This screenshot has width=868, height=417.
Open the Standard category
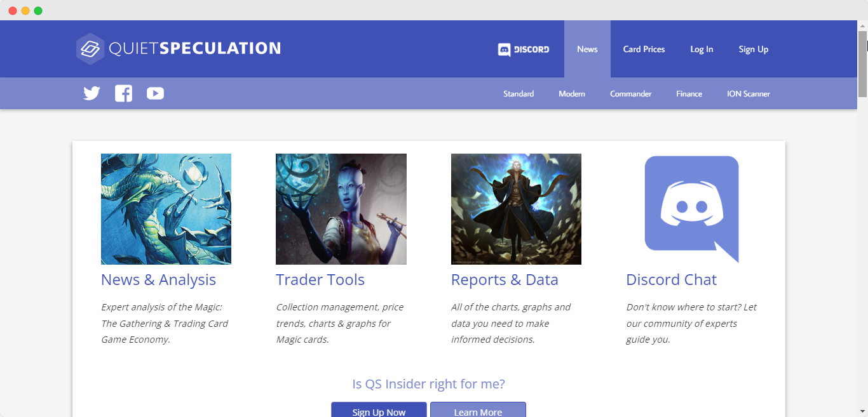(519, 93)
